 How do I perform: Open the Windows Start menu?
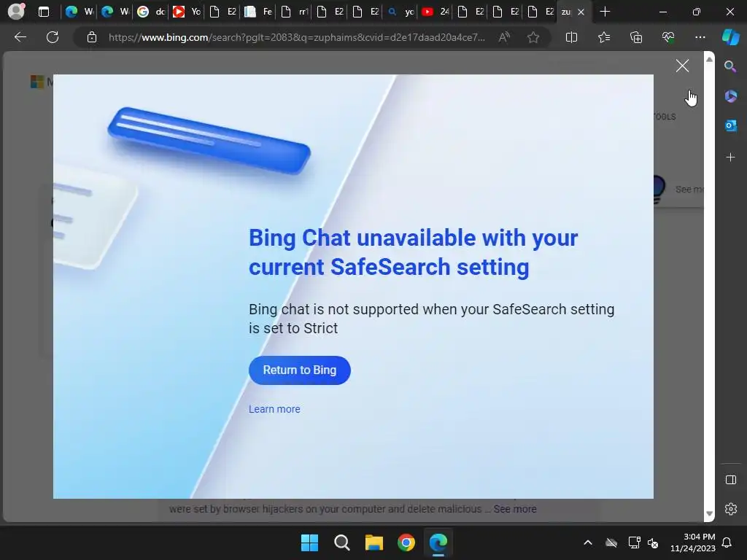(309, 542)
